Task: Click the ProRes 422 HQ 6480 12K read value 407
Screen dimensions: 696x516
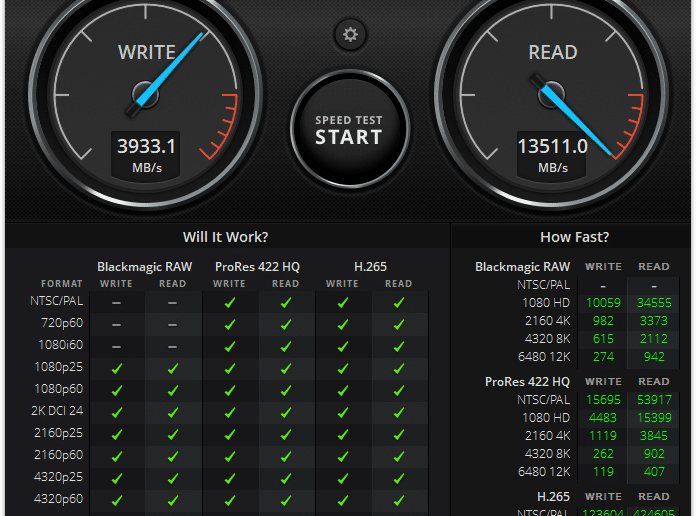Action: 654,472
